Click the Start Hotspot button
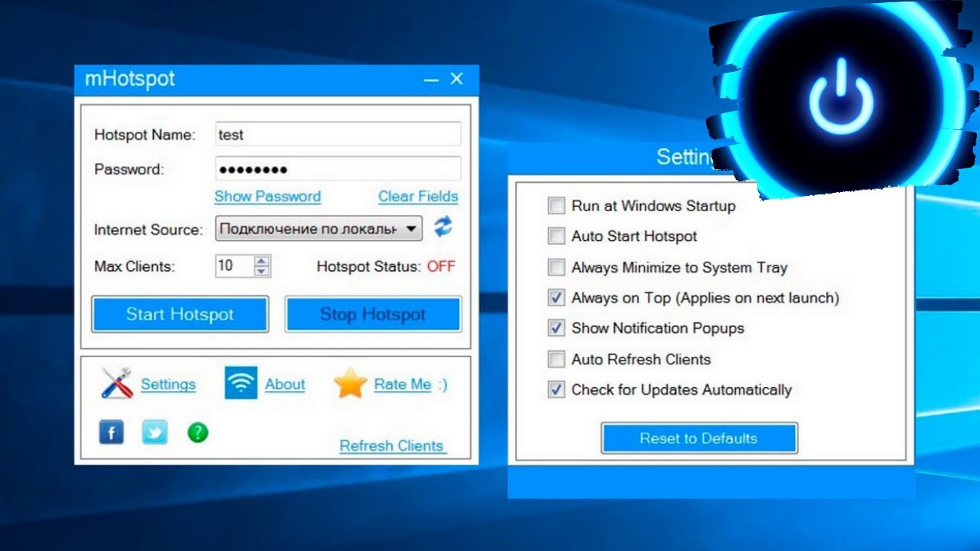The width and height of the screenshot is (980, 551). (x=180, y=315)
